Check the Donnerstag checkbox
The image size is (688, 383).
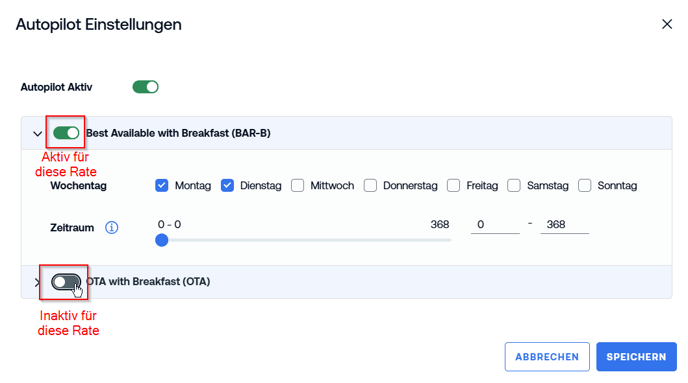click(x=370, y=186)
